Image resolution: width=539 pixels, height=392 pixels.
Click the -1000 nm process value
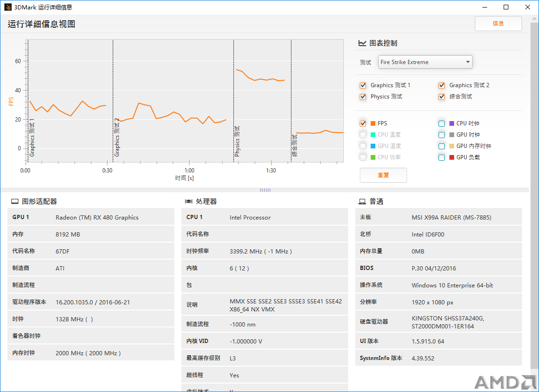pyautogui.click(x=242, y=325)
